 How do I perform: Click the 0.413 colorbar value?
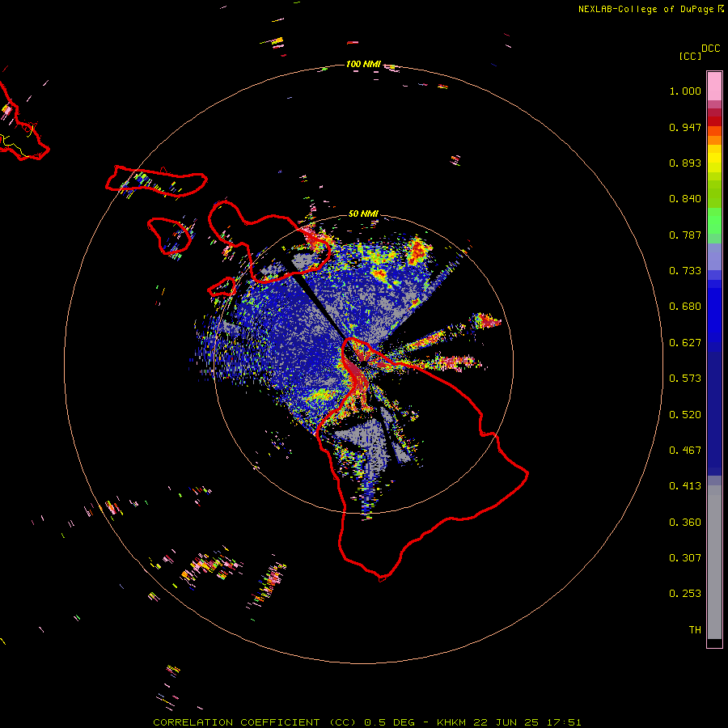(x=685, y=486)
